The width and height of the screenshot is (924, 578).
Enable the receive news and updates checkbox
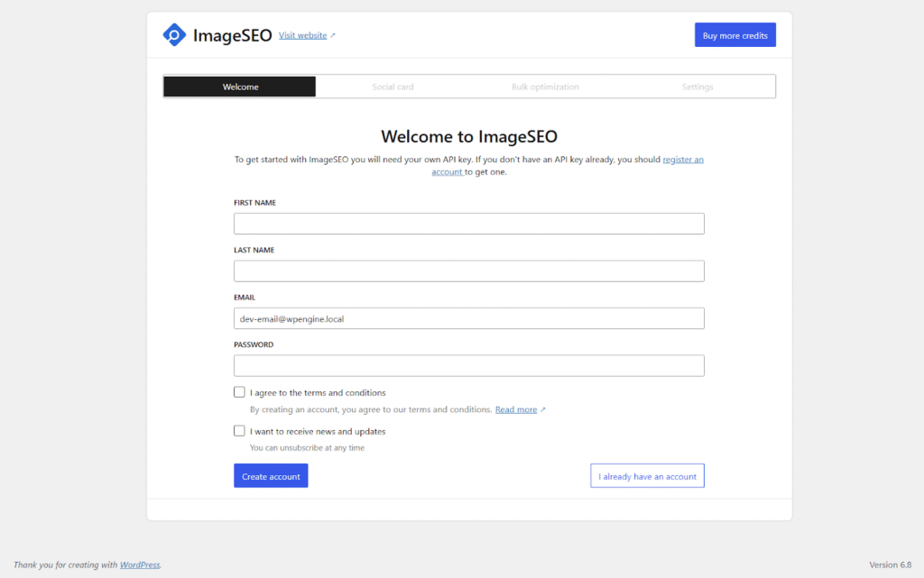239,431
